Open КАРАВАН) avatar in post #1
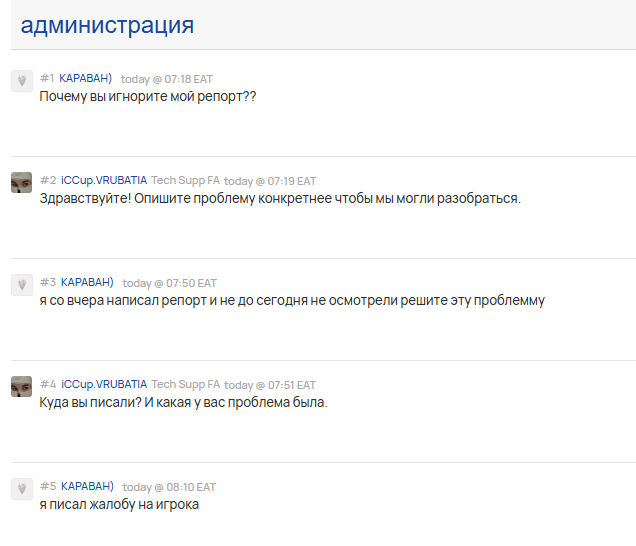The width and height of the screenshot is (636, 546). [x=22, y=81]
